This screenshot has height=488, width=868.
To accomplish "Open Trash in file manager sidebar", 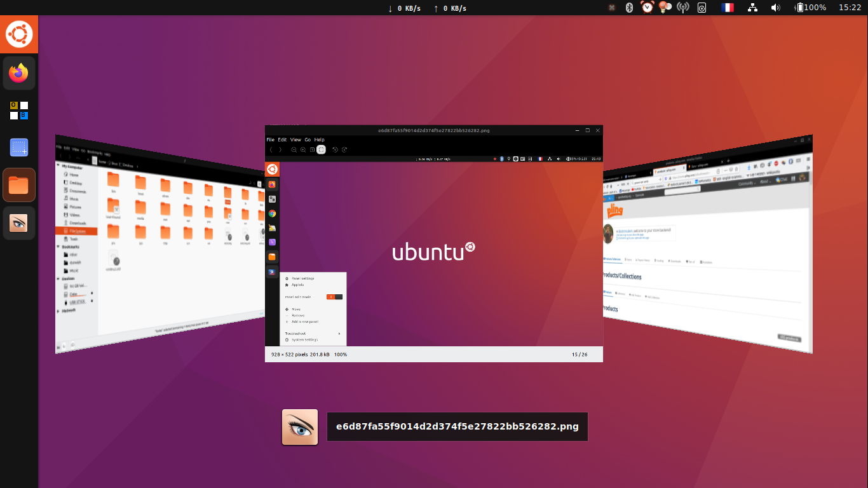I will (71, 239).
